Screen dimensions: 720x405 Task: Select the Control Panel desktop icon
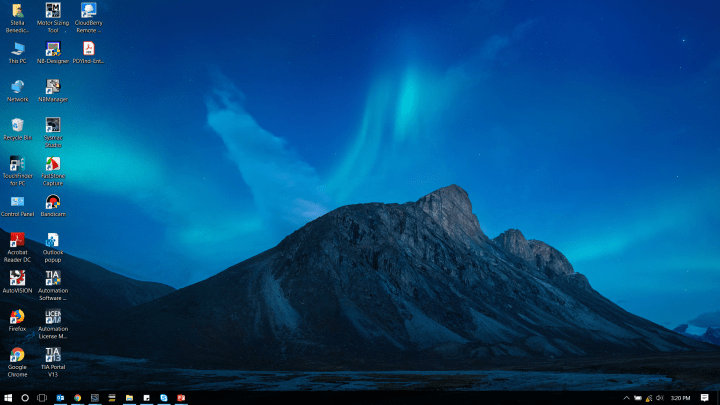point(17,202)
